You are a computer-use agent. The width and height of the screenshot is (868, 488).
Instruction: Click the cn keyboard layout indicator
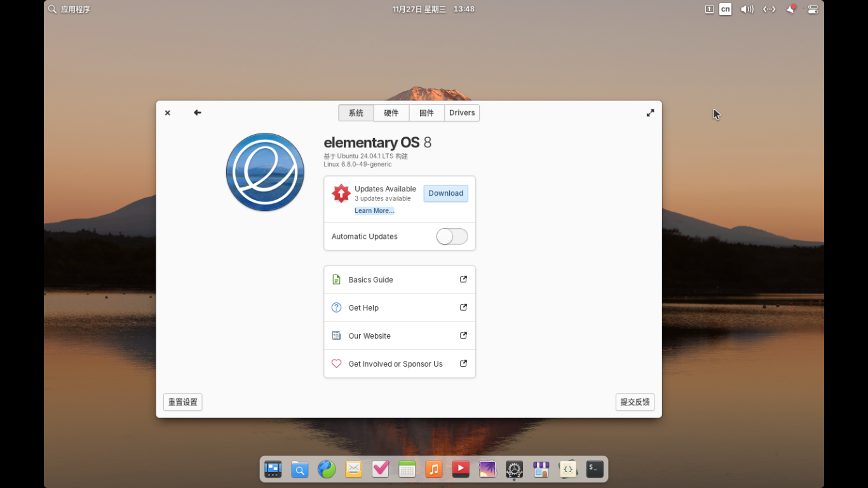tap(725, 9)
